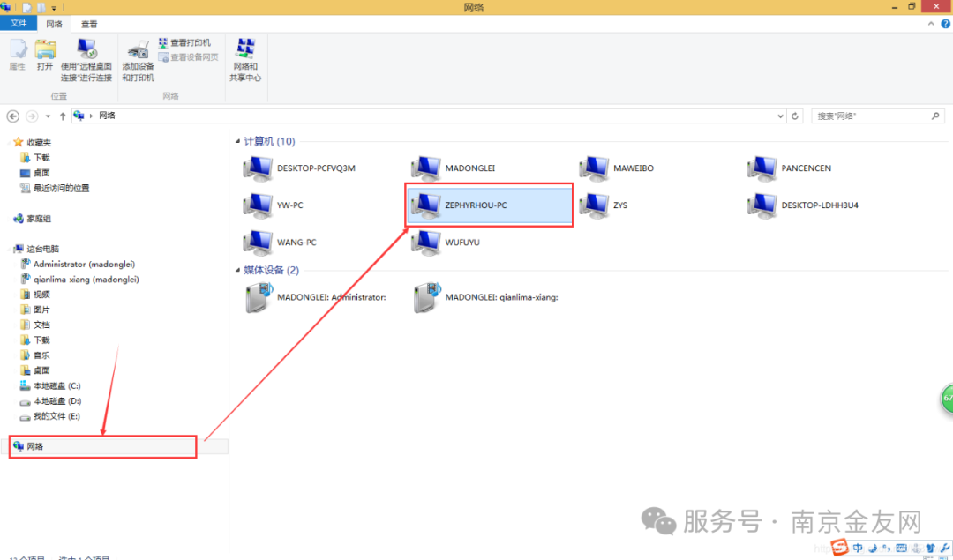
Task: Expand address bar history dropdown
Action: pos(780,116)
